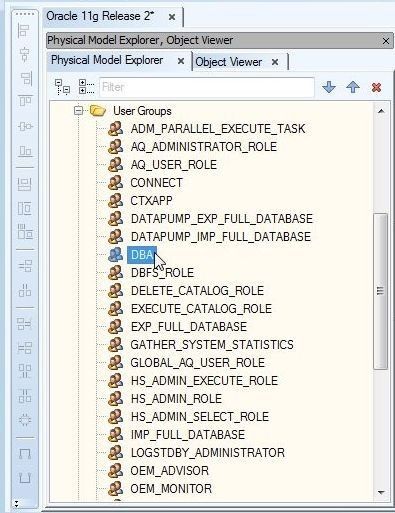Select DATAPUMP_IMP_FULL_DATABASE group

click(221, 237)
